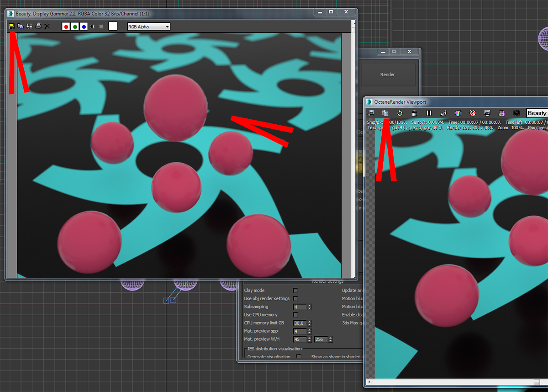Toggle the red channel in Beauty window

coord(66,26)
